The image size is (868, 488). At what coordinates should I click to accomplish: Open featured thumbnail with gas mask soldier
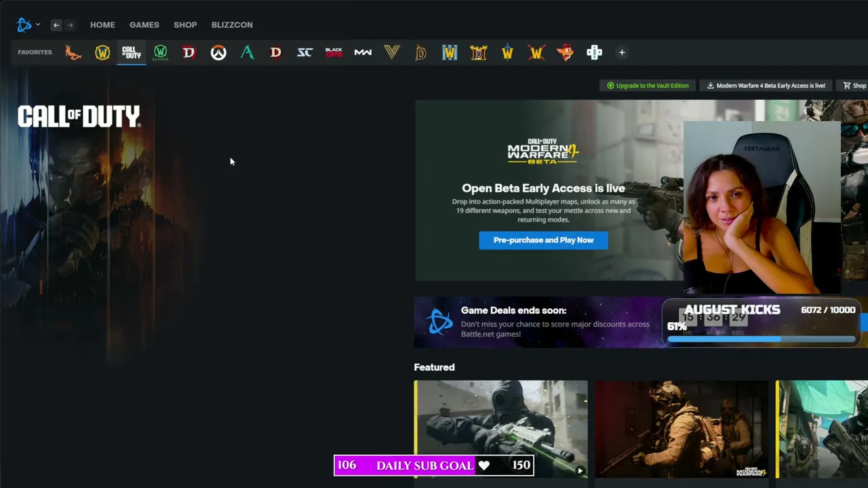pos(501,429)
